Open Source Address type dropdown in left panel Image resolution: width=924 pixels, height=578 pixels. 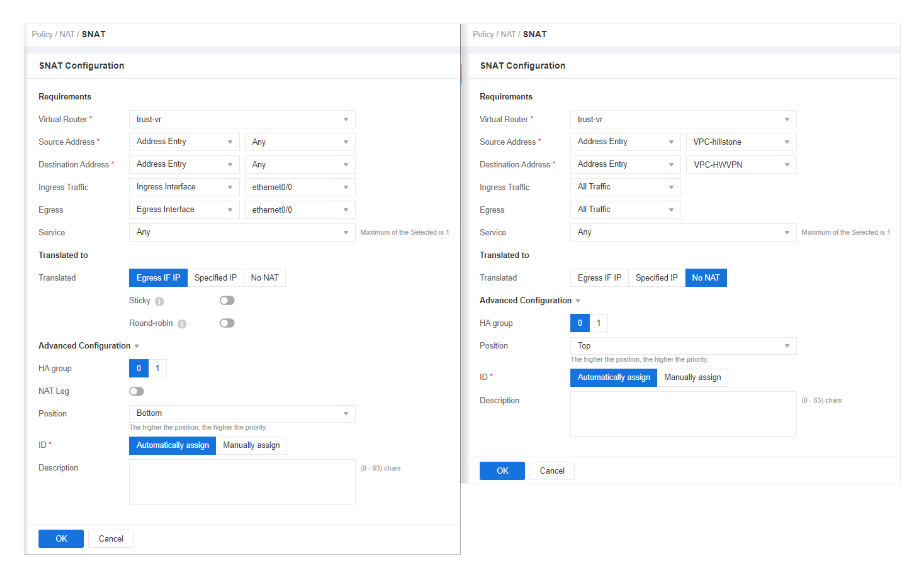click(184, 142)
